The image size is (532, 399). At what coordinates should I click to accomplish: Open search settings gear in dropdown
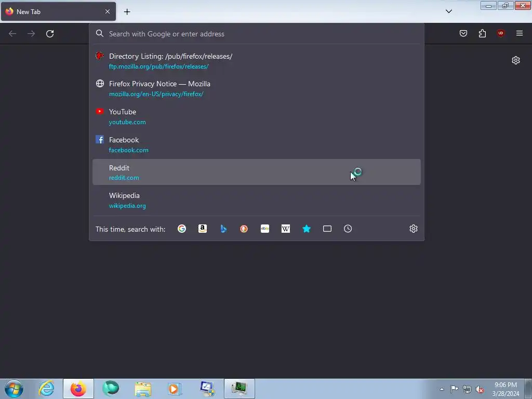413,229
